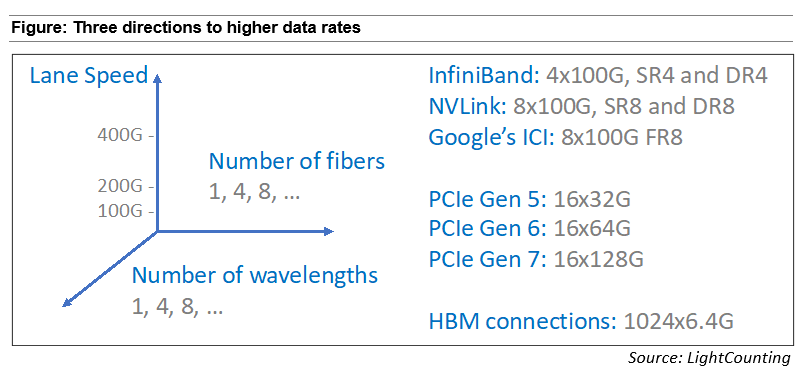Click the figure title text
Screen dimensions: 807x377
(186, 28)
